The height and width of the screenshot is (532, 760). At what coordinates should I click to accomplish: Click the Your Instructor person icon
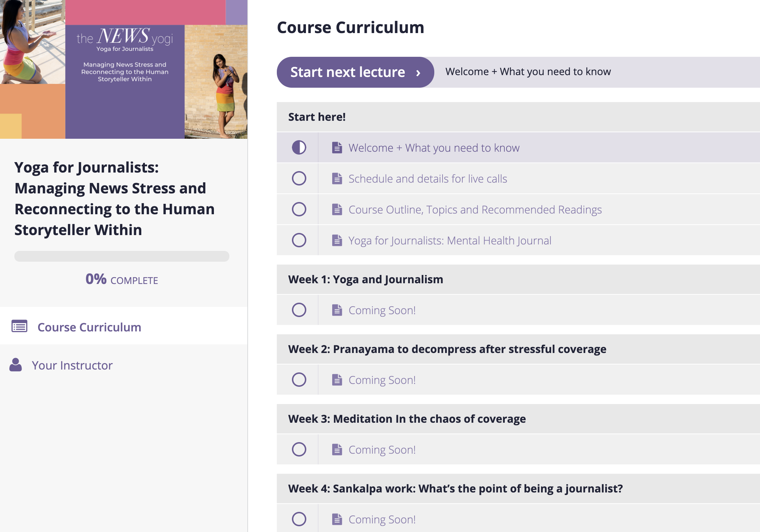15,364
